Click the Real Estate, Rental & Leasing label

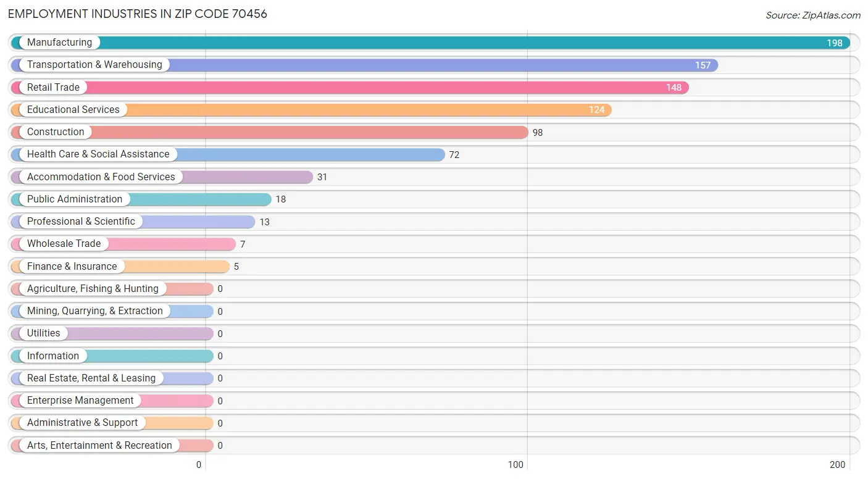[x=91, y=378]
